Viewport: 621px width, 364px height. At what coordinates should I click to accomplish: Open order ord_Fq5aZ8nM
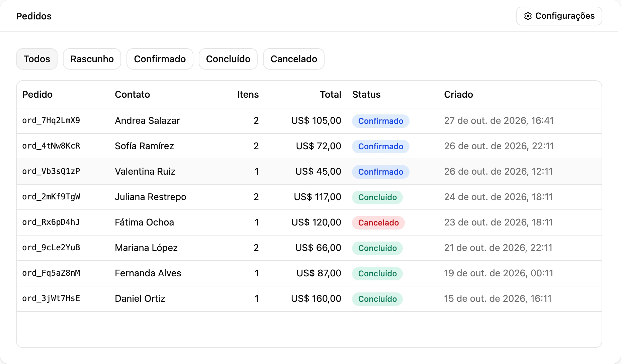click(51, 273)
